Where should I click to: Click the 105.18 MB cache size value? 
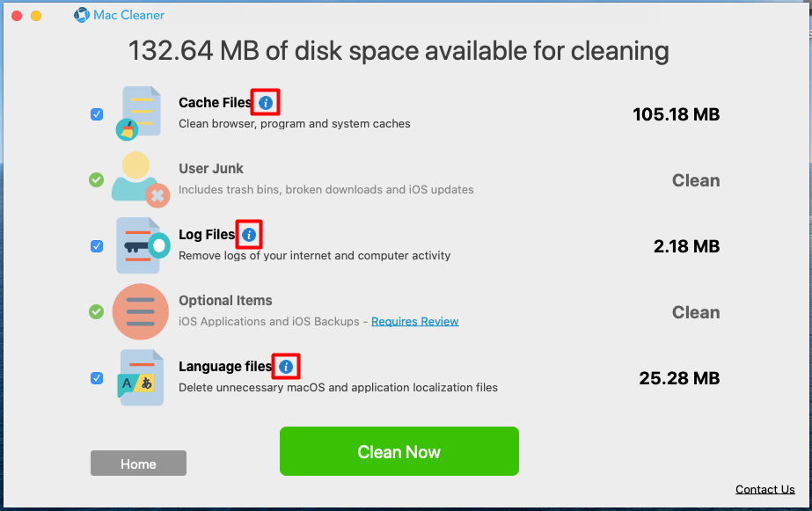676,113
